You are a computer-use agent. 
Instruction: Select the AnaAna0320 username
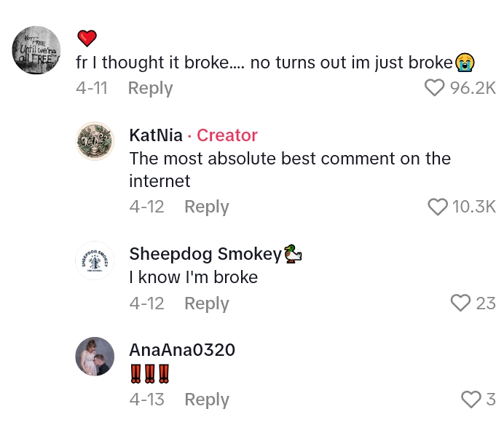[182, 350]
